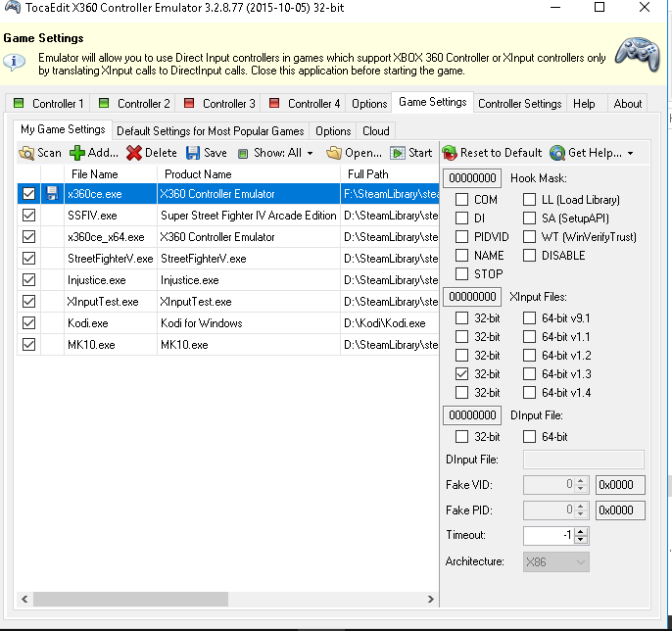
Task: Enable the LL (Load Library) checkbox
Action: point(529,199)
